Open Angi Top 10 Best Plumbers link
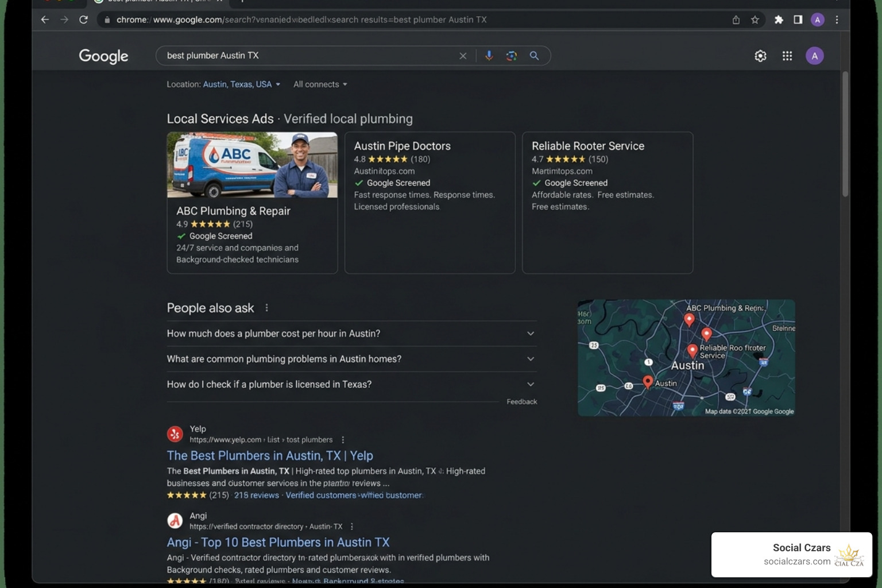Image resolution: width=882 pixels, height=588 pixels. tap(278, 542)
